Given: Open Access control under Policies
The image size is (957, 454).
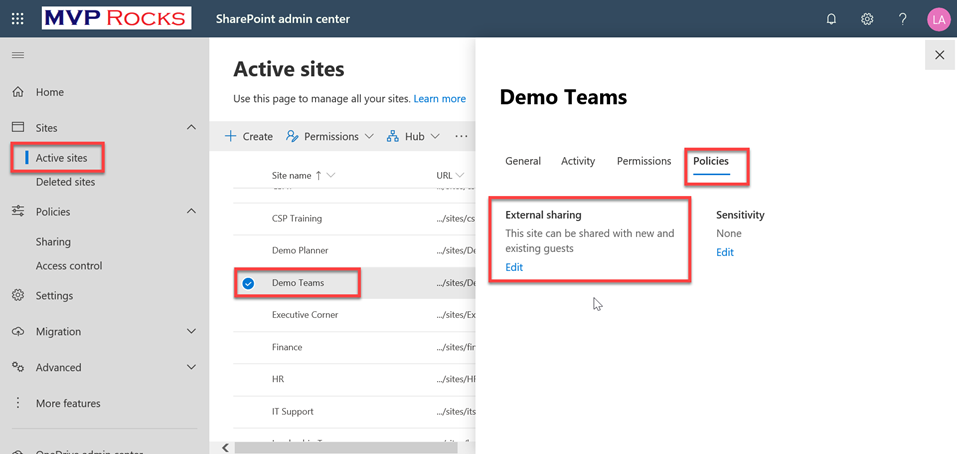Looking at the screenshot, I should click(69, 266).
